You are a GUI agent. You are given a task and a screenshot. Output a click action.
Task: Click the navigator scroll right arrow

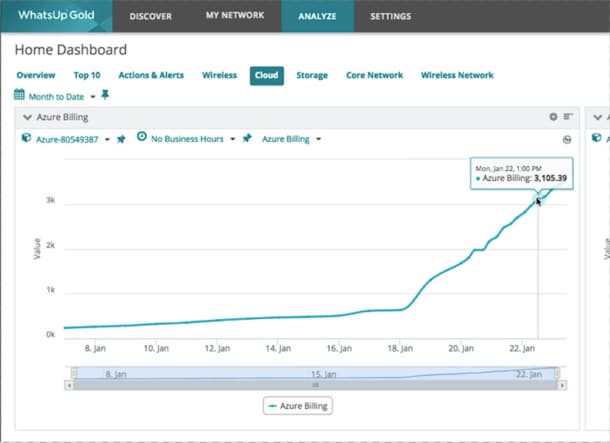tap(562, 385)
